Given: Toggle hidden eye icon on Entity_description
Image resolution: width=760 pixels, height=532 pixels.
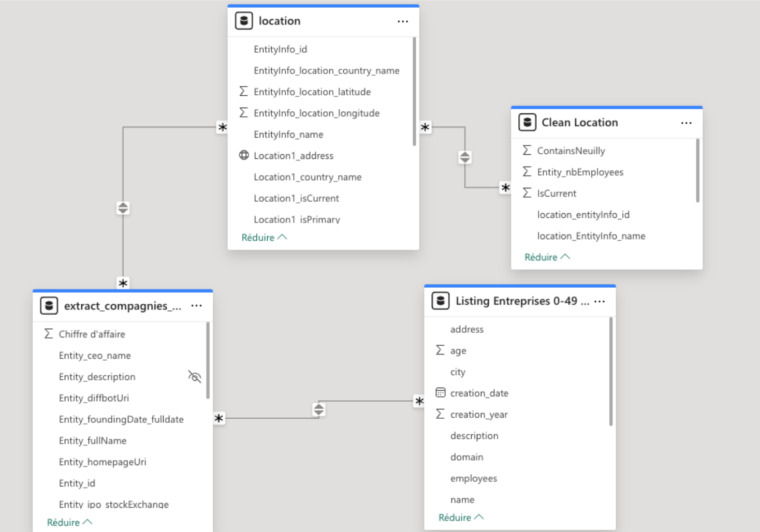Looking at the screenshot, I should [x=195, y=377].
